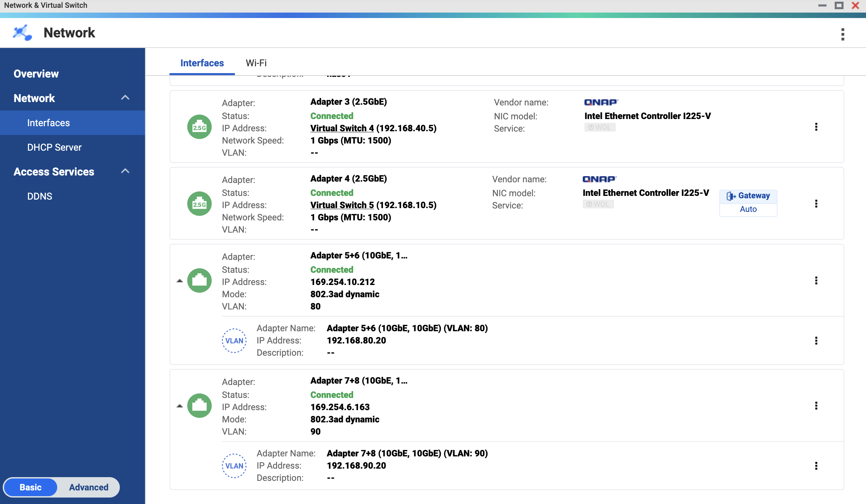Switch to the Wi-Fi tab

click(x=256, y=63)
